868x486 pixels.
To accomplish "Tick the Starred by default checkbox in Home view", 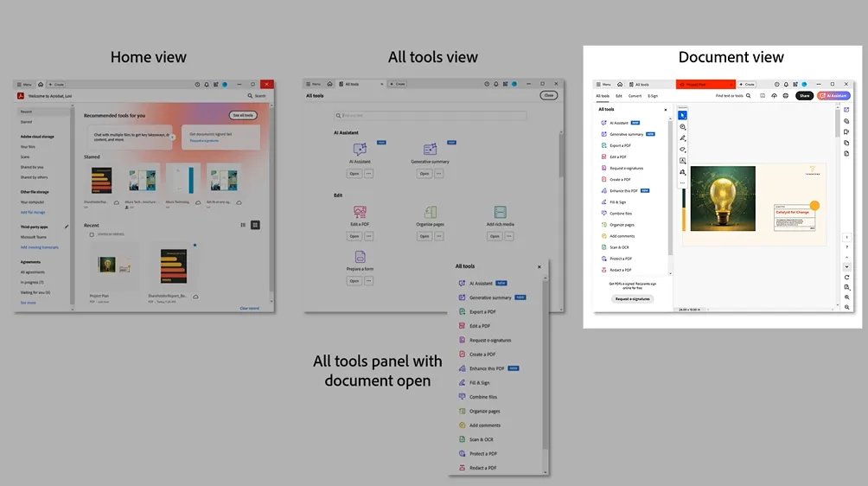I will pos(92,234).
